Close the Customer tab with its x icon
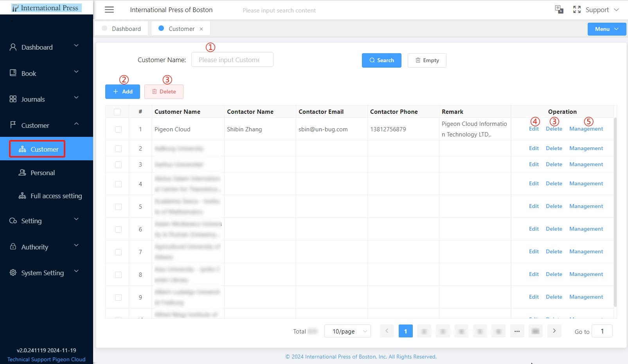The image size is (628, 364). pyautogui.click(x=201, y=29)
